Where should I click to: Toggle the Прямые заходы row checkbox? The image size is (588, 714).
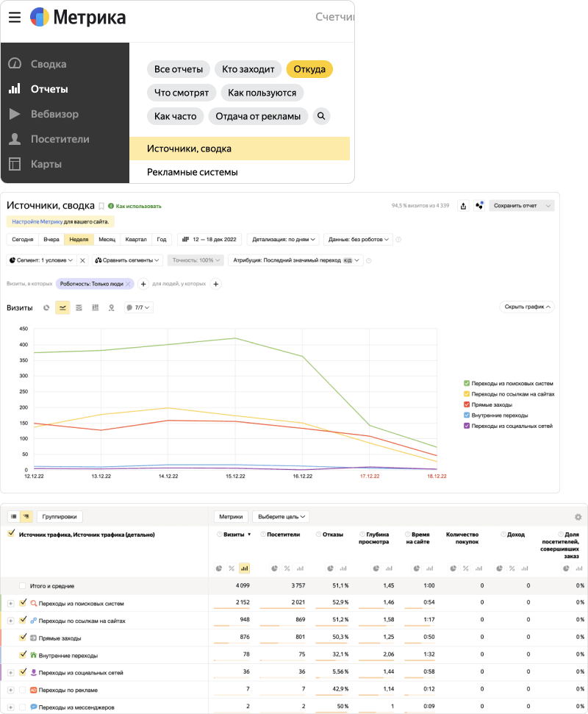23,638
